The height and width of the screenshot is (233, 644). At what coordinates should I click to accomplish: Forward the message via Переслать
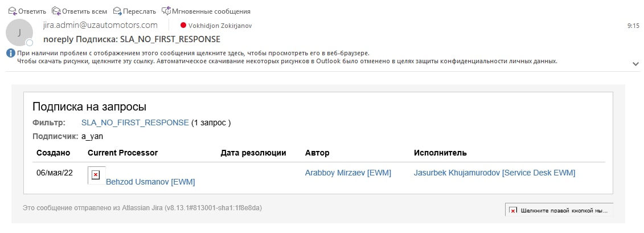click(x=134, y=11)
